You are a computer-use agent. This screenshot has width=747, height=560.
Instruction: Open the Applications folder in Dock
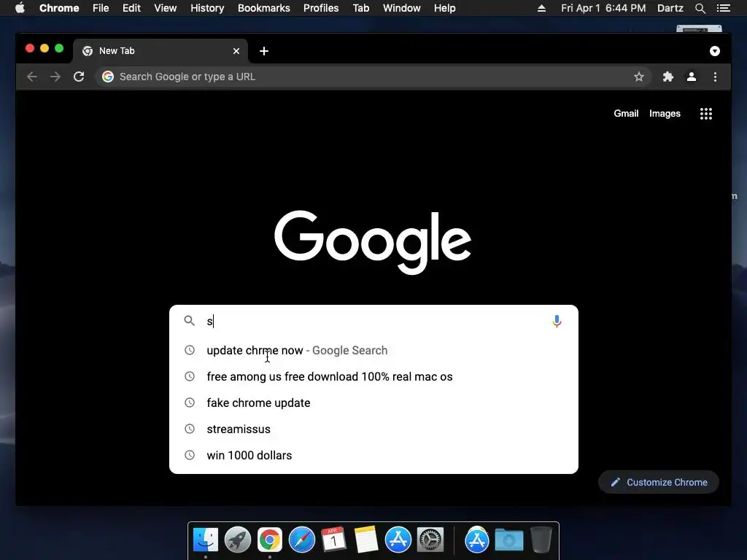point(477,540)
